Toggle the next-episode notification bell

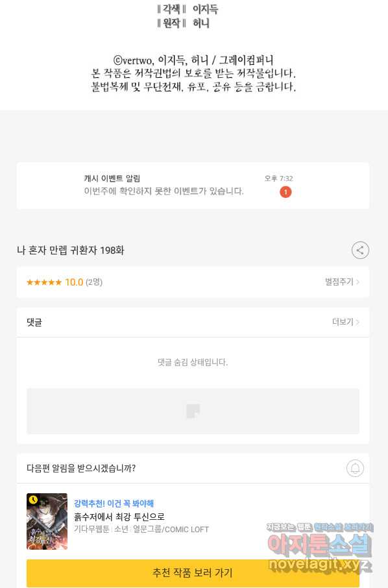coord(355,468)
